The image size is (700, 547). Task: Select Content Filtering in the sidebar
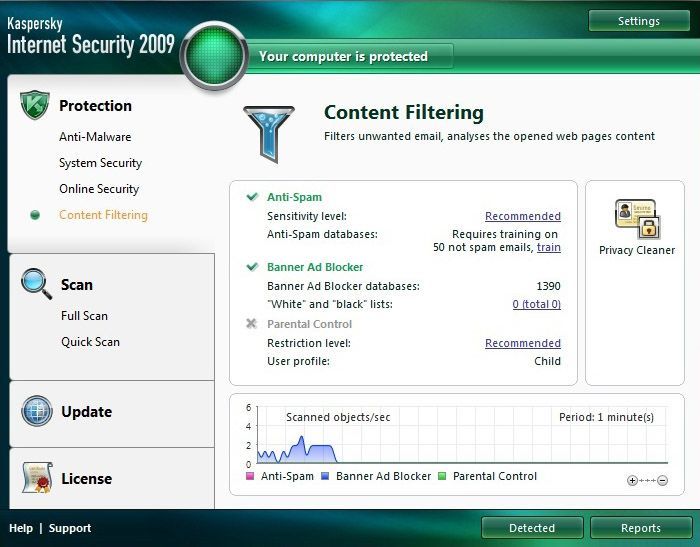point(104,215)
